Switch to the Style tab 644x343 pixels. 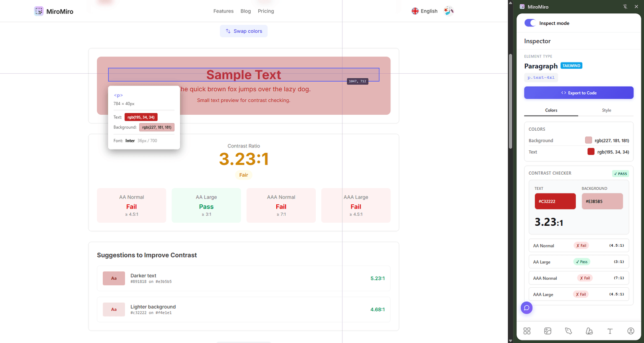coord(606,110)
